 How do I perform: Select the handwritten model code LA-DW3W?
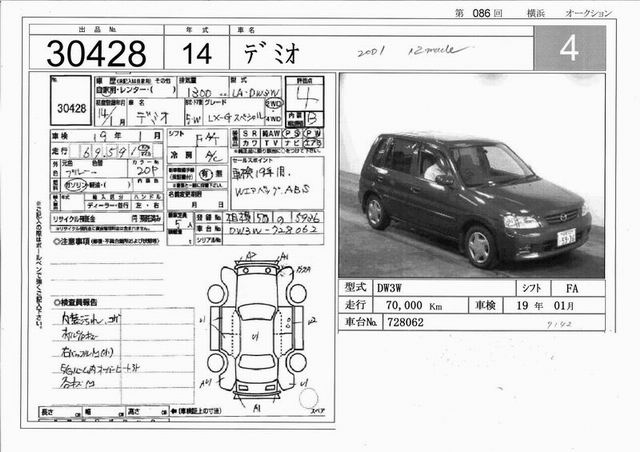tap(256, 93)
